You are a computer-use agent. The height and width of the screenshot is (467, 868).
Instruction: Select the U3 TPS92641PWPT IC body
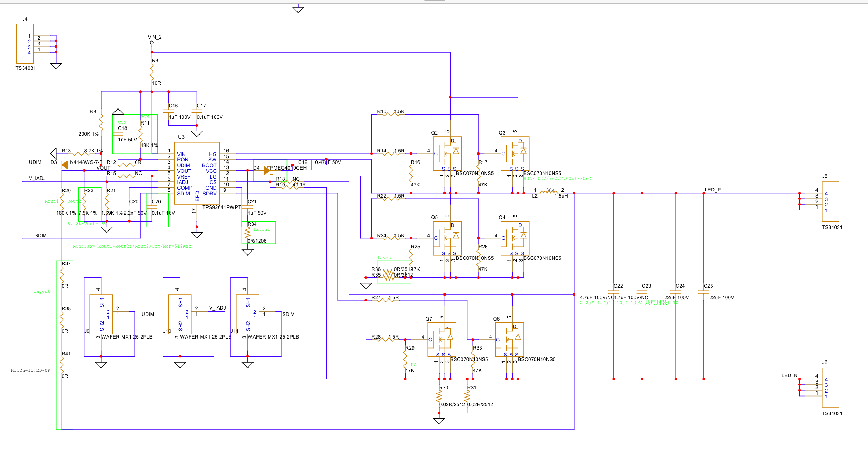[x=197, y=173]
